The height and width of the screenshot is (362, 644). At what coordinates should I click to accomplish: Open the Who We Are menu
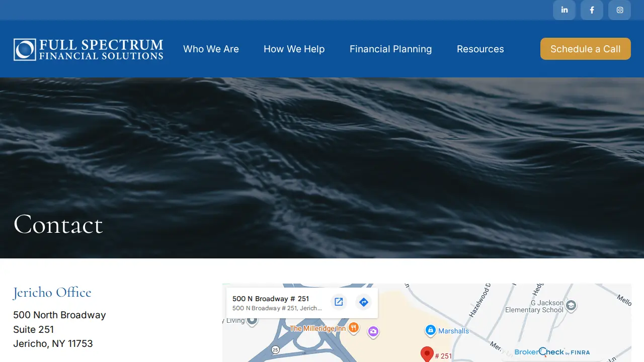click(211, 49)
